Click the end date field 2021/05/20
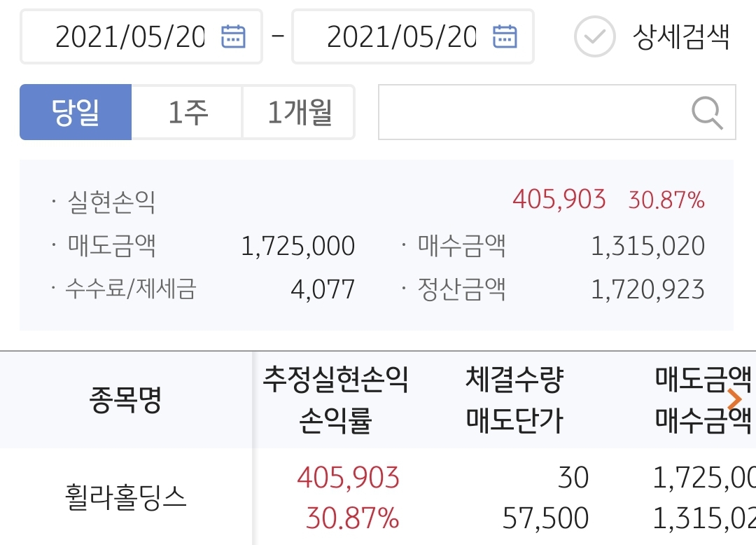The height and width of the screenshot is (545, 756). point(401,36)
